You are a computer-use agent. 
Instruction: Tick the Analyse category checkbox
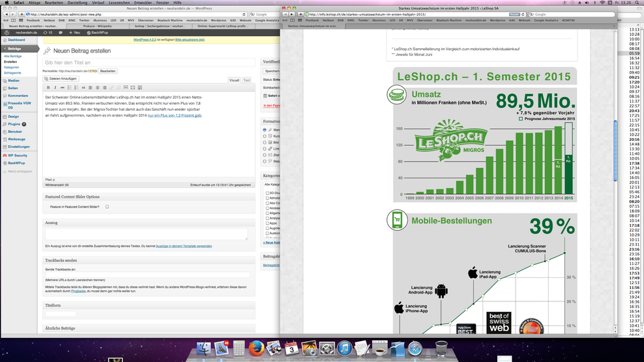[267, 218]
